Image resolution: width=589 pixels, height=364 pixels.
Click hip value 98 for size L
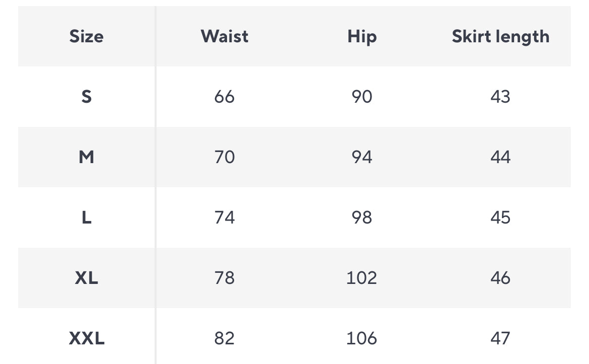coord(362,217)
